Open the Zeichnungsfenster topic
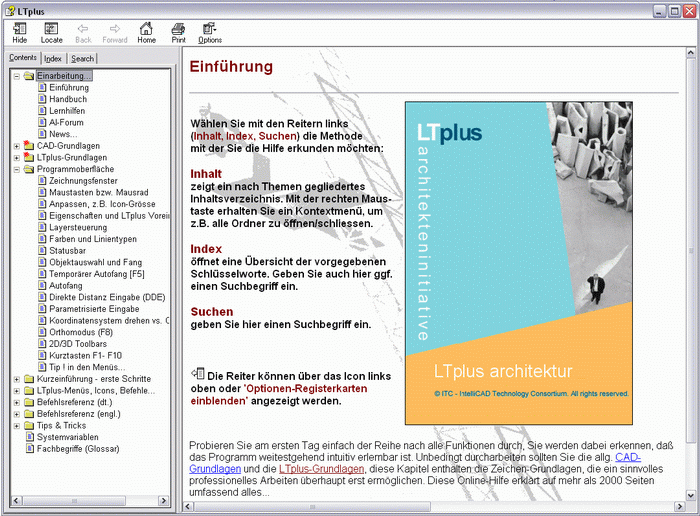Image resolution: width=700 pixels, height=516 pixels. point(83,180)
